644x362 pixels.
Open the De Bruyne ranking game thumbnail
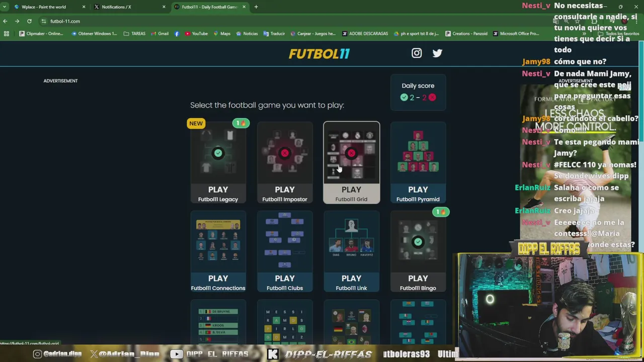tap(218, 322)
